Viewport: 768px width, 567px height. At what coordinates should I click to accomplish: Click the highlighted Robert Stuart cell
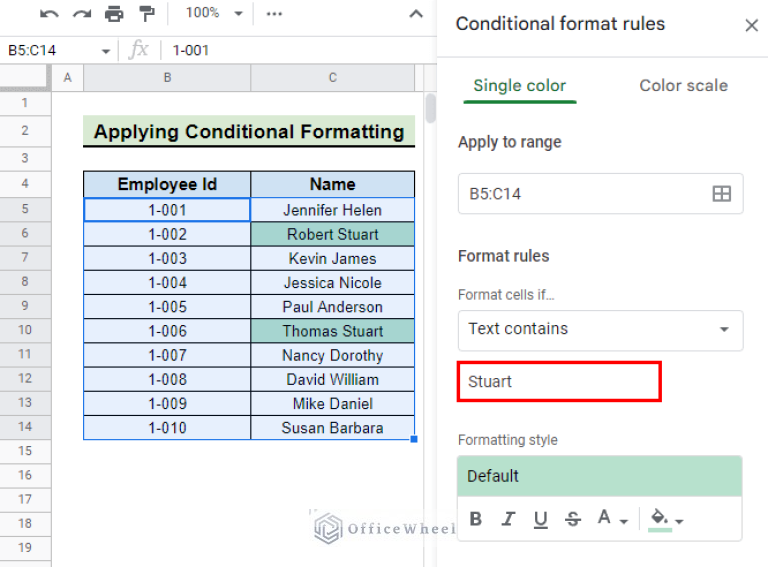point(333,234)
